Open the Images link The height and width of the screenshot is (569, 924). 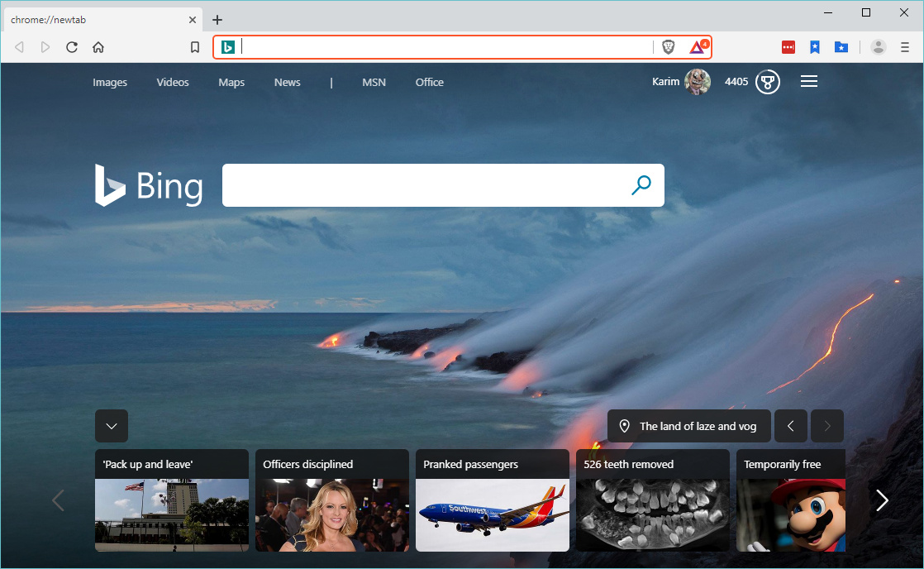(x=110, y=82)
